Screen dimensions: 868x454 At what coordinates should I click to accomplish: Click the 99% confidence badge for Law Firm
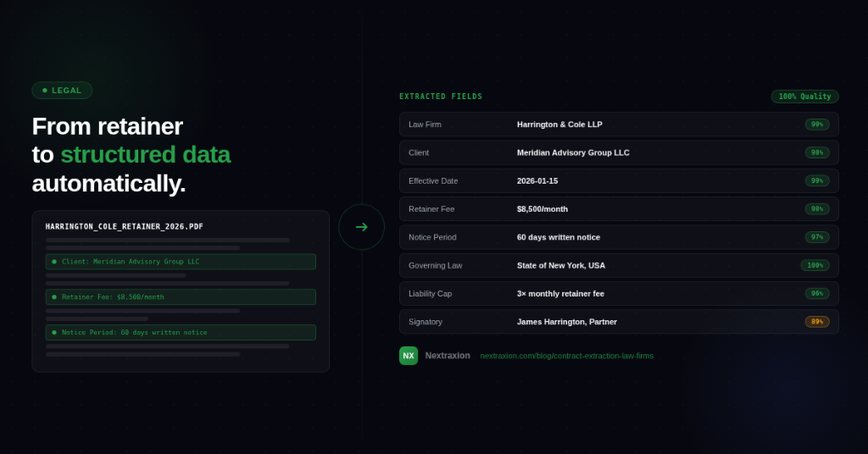(817, 125)
